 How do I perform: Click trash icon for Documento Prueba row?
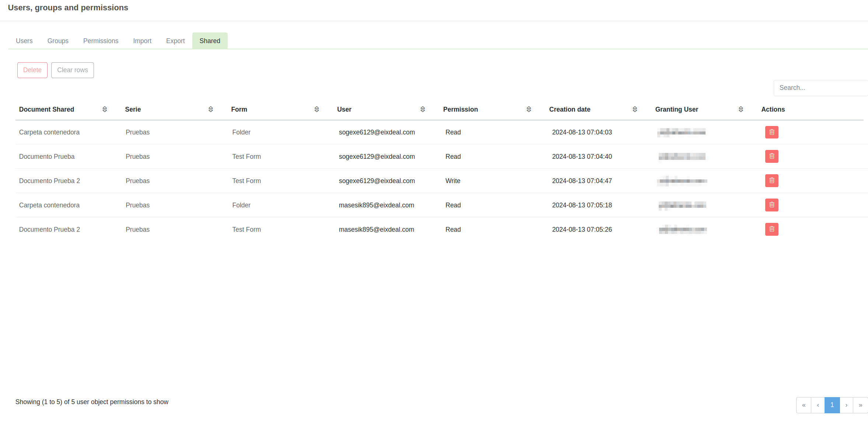[x=771, y=157]
